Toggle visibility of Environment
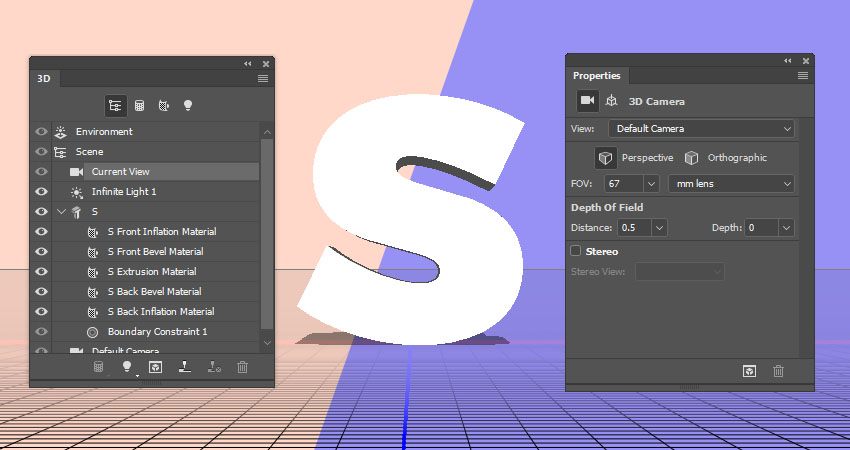 (41, 132)
